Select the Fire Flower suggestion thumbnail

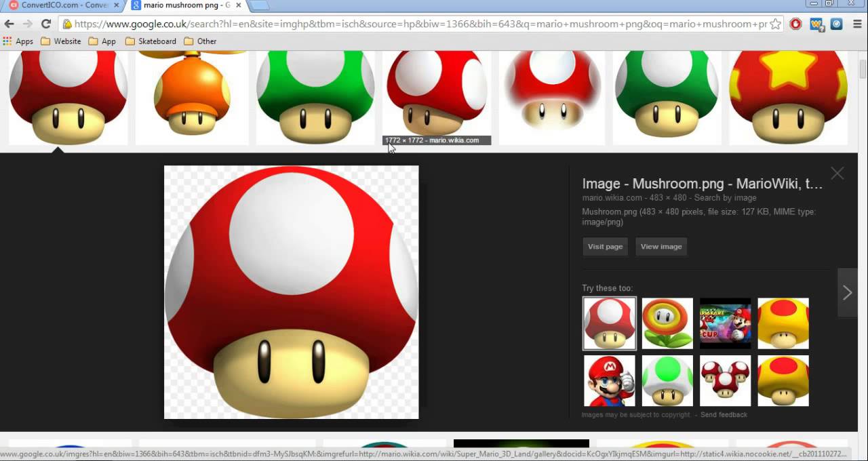(x=667, y=323)
